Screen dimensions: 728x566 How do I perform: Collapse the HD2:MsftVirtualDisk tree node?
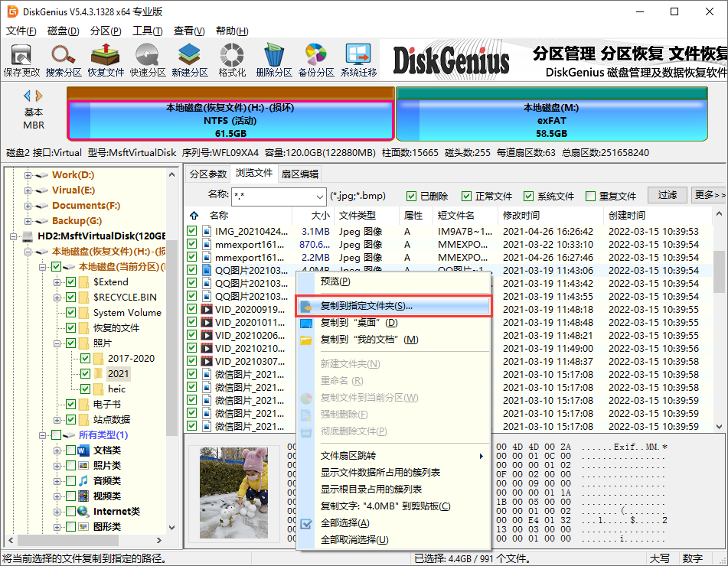pos(14,236)
